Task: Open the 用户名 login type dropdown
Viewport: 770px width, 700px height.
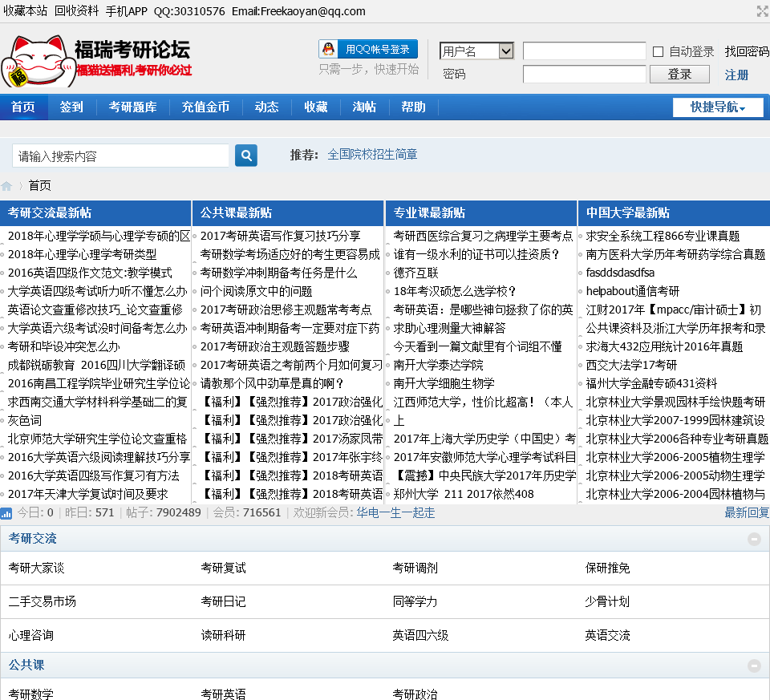Action: point(476,51)
